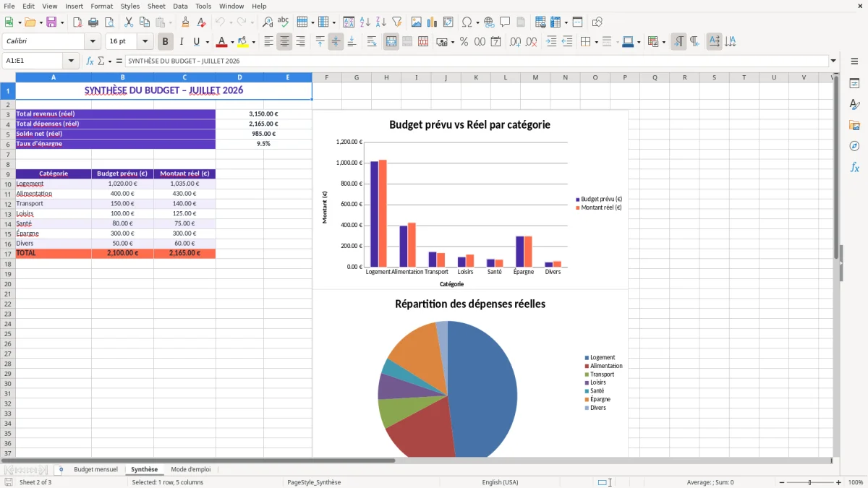Click the Cut scissors icon
The width and height of the screenshot is (868, 488).
[x=128, y=22]
